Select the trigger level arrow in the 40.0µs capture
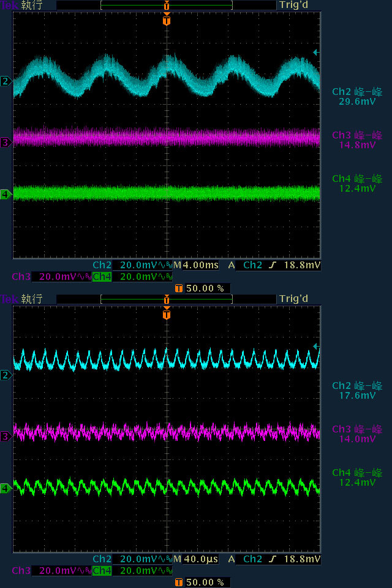The image size is (392, 588). (x=316, y=346)
